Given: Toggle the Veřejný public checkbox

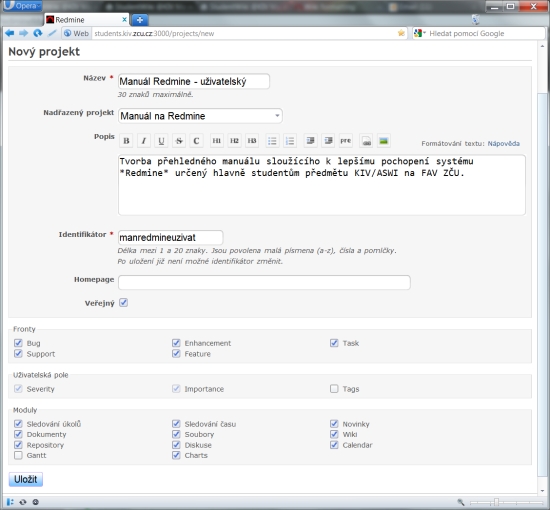Looking at the screenshot, I should click(x=123, y=303).
